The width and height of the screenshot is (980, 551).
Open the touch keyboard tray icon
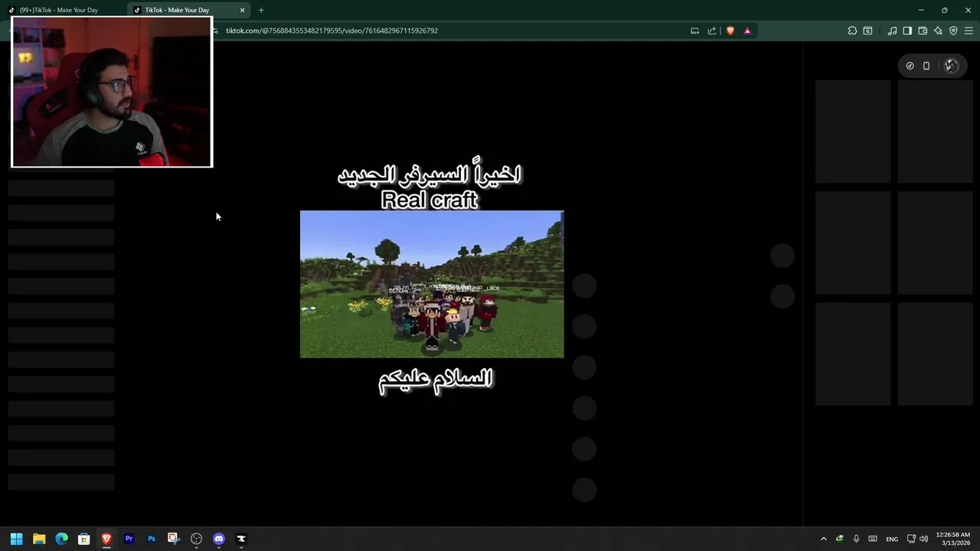click(873, 539)
